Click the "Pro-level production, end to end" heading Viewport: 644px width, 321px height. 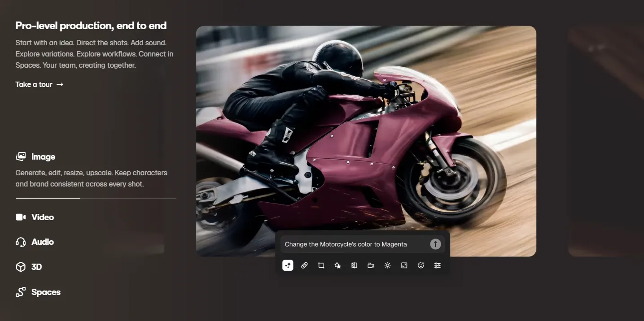pos(91,26)
